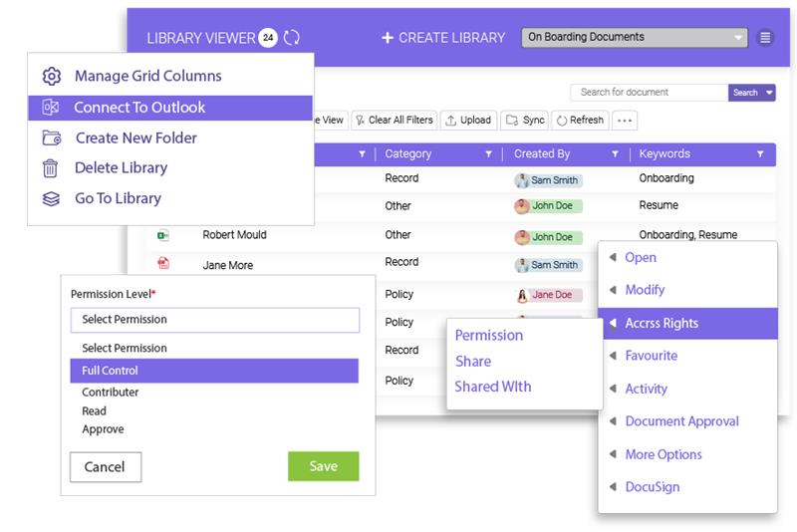Click Share in the access rights submenu

pos(473,362)
